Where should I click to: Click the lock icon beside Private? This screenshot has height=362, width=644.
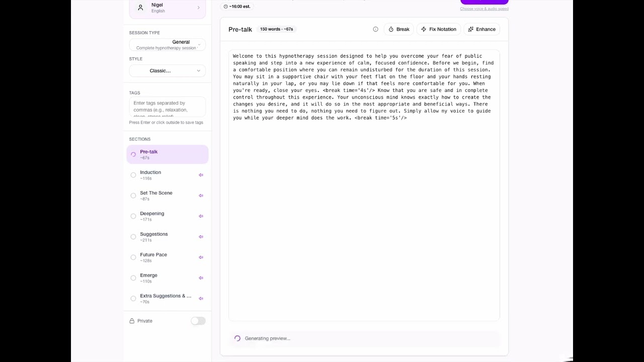coord(132,321)
